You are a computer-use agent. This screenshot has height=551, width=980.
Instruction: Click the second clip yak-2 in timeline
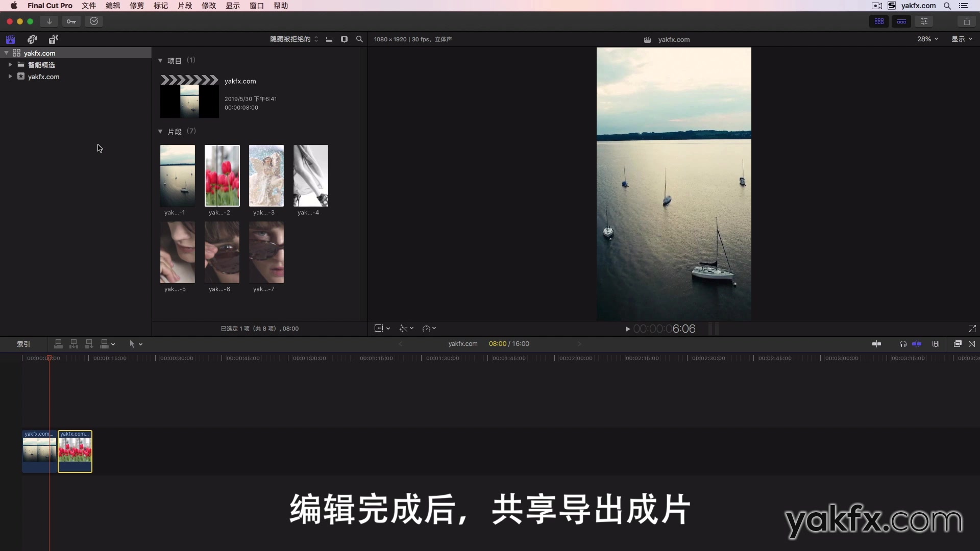74,451
